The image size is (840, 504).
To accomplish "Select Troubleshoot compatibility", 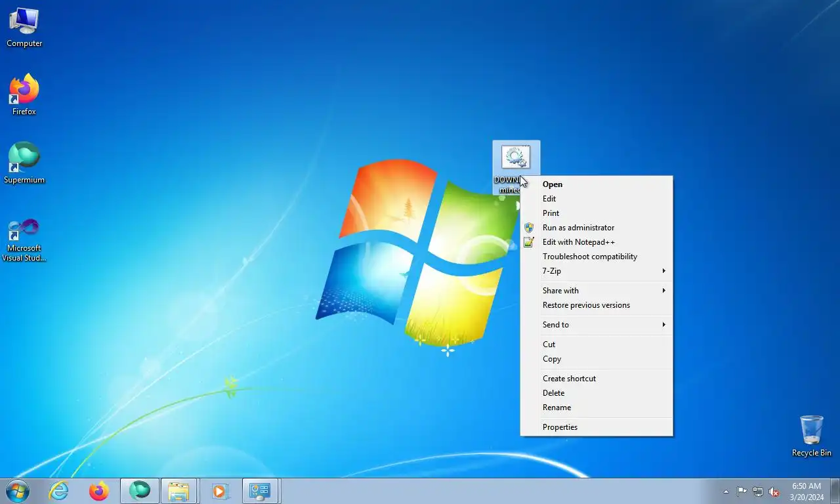I will coord(597,257).
